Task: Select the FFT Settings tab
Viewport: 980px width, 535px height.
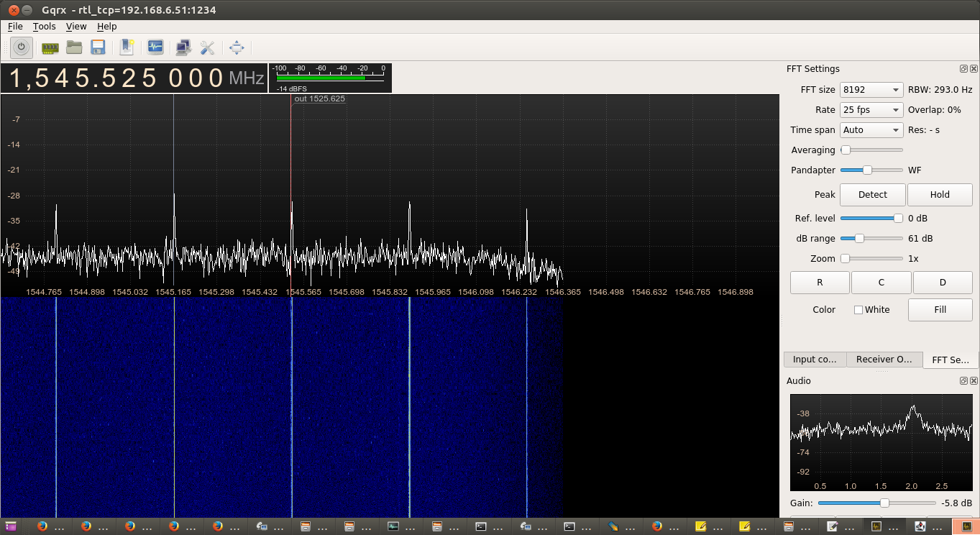Action: point(950,360)
